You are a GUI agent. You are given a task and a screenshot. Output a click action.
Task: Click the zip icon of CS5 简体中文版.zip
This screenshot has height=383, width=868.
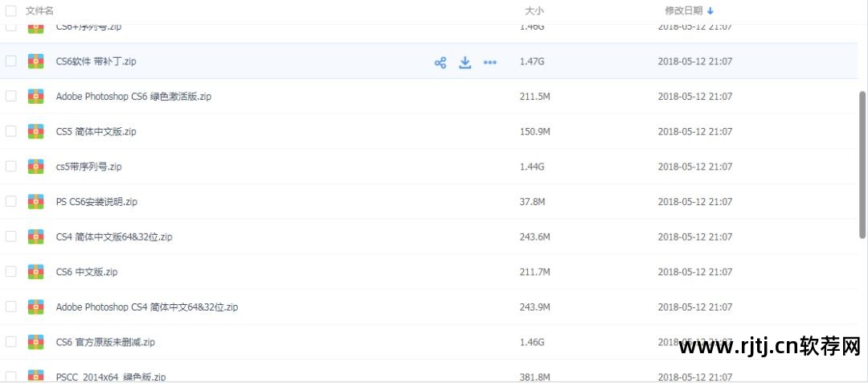tap(36, 131)
